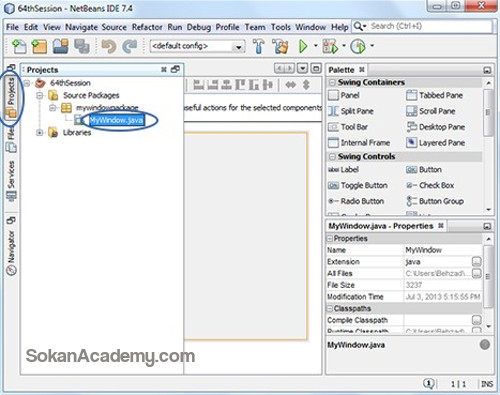Open the Services side tab
Screen dimensions: 500x395
click(12, 181)
